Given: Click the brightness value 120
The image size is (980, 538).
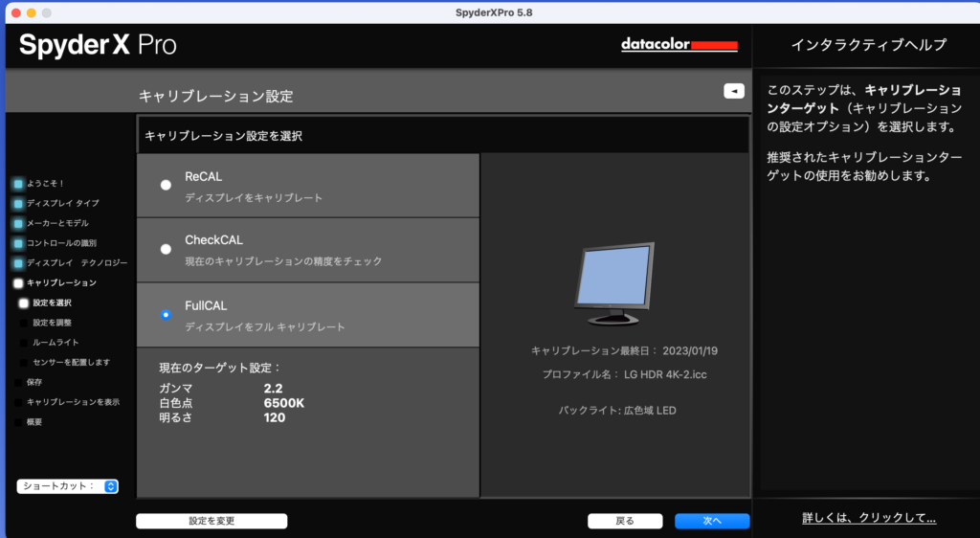Looking at the screenshot, I should [275, 417].
